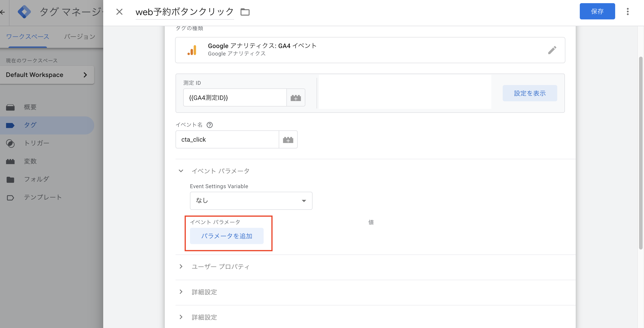Click the folder icon beside the tag name
Screen dimensions: 644x328
tap(245, 12)
